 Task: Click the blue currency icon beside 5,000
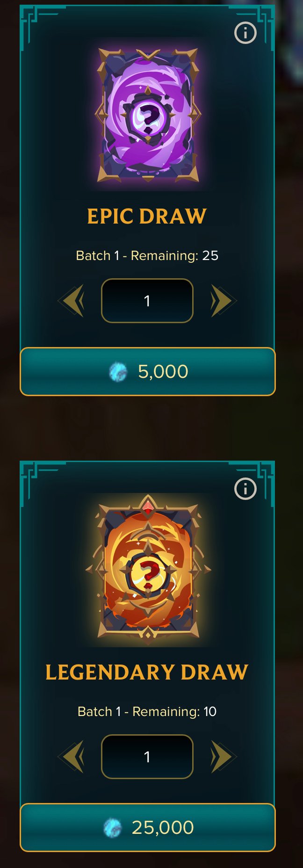pyautogui.click(x=118, y=372)
